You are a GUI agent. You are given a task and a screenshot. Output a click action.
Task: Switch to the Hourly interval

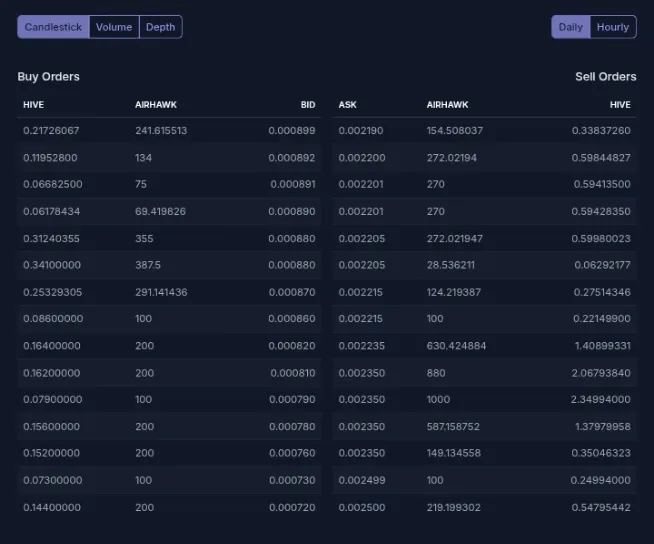click(613, 27)
